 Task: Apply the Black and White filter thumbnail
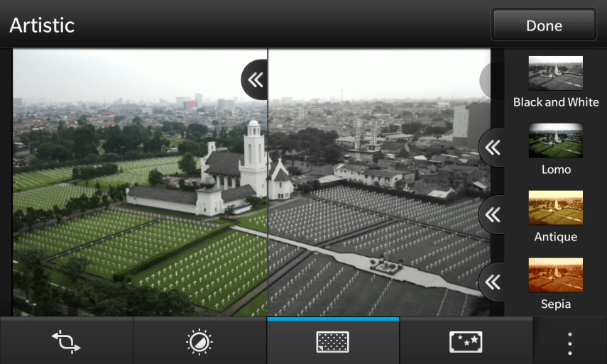[x=555, y=73]
